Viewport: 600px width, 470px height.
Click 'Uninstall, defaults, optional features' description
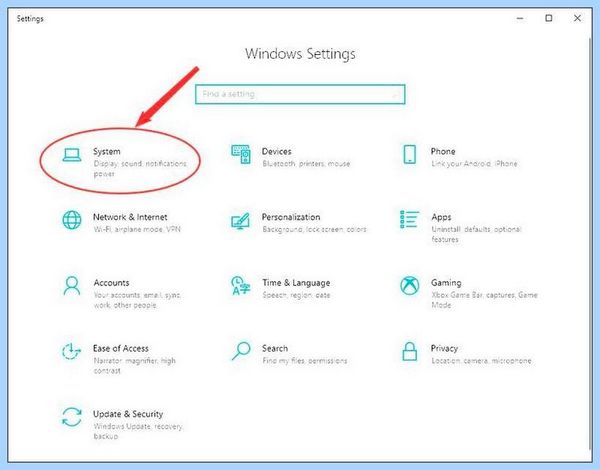(476, 234)
